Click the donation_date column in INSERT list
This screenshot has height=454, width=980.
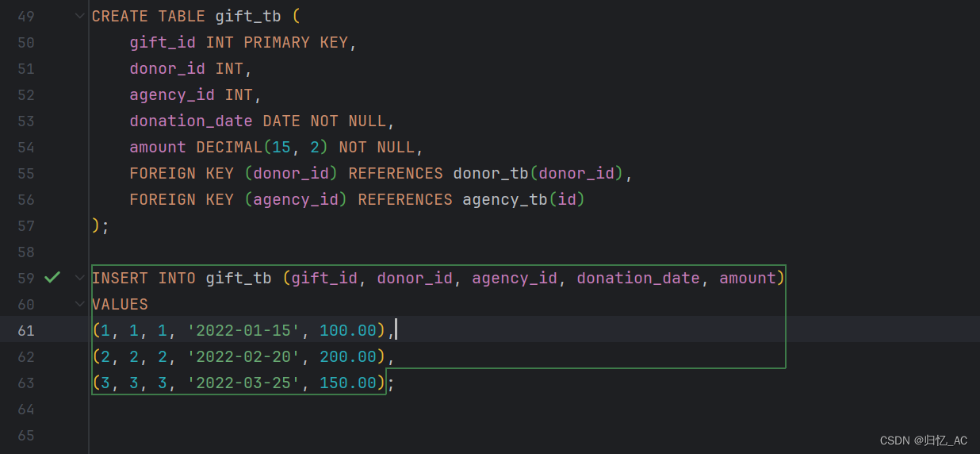tap(638, 278)
